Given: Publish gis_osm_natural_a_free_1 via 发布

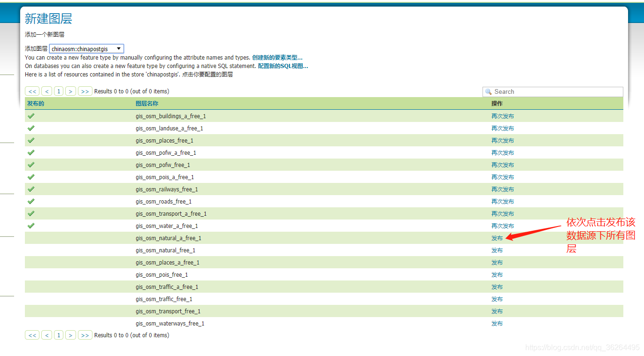Looking at the screenshot, I should coord(497,238).
